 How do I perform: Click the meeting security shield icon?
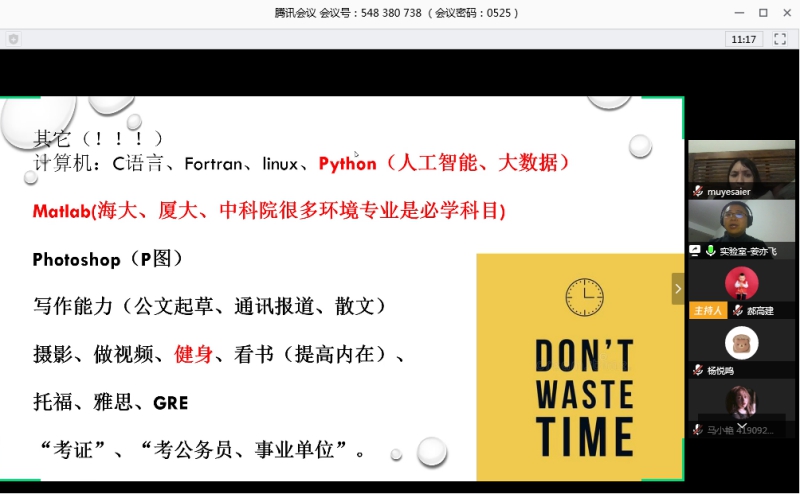[13, 38]
